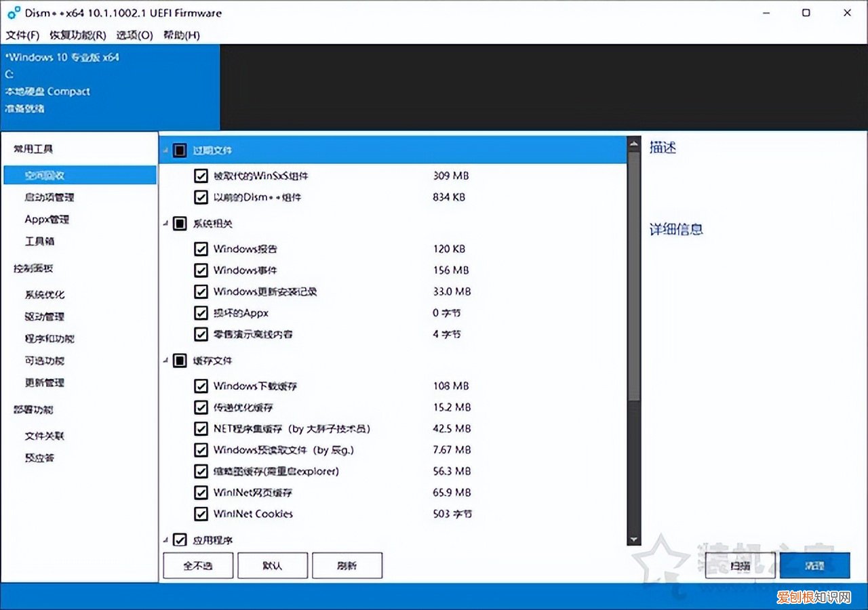Toggle the WinINet Cookies checkbox
This screenshot has height=610, width=868.
pyautogui.click(x=201, y=514)
